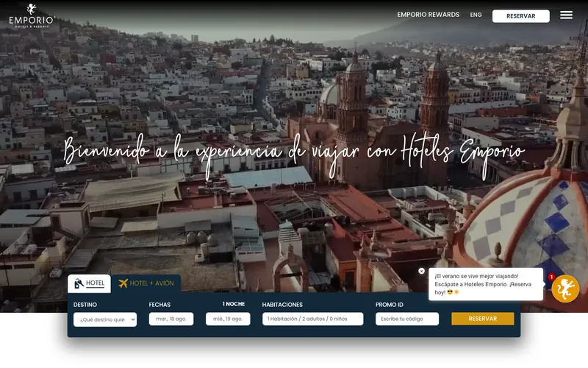Click the "HABITACIONES" label
The image size is (588, 368).
coord(282,305)
